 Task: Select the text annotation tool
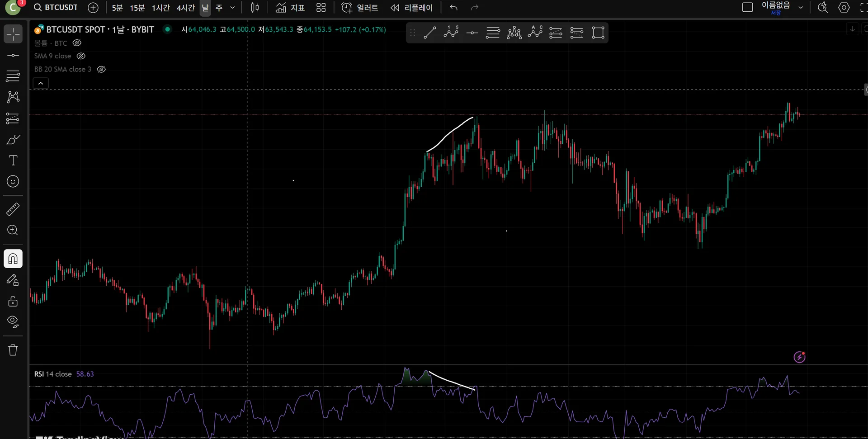coord(13,160)
